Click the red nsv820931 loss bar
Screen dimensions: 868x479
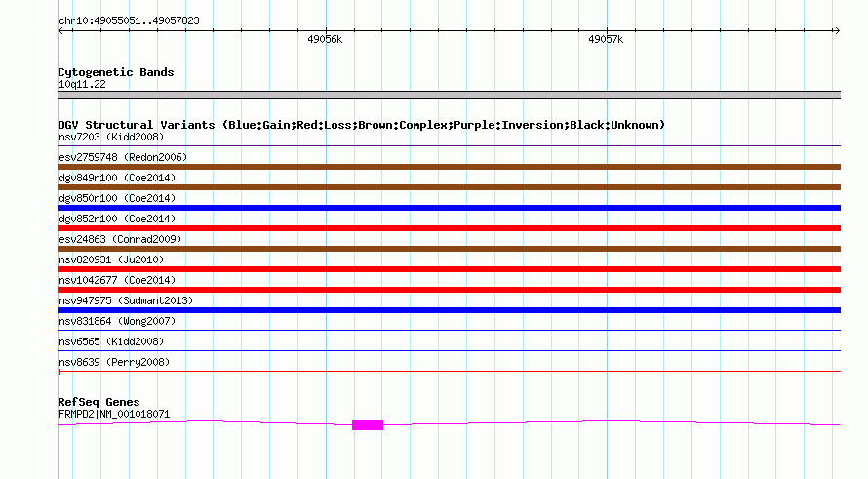[449, 269]
